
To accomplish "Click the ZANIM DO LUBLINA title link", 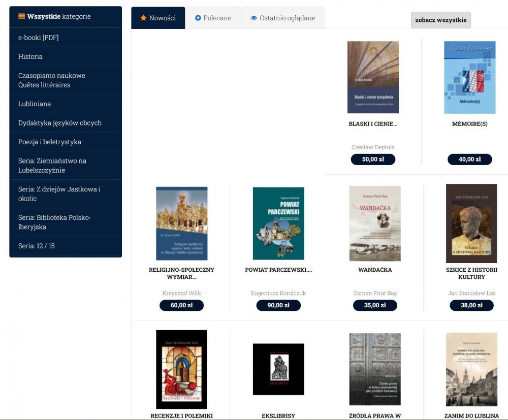I will click(471, 416).
